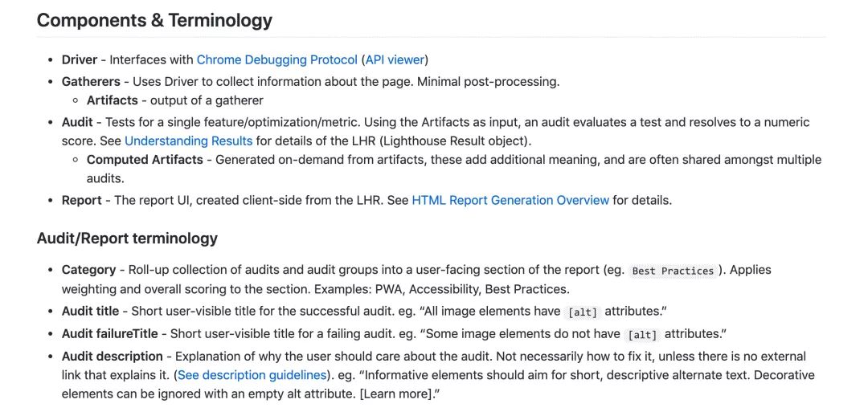Click the '(Lighthouse Result object)' text
The height and width of the screenshot is (416, 868).
tap(455, 141)
